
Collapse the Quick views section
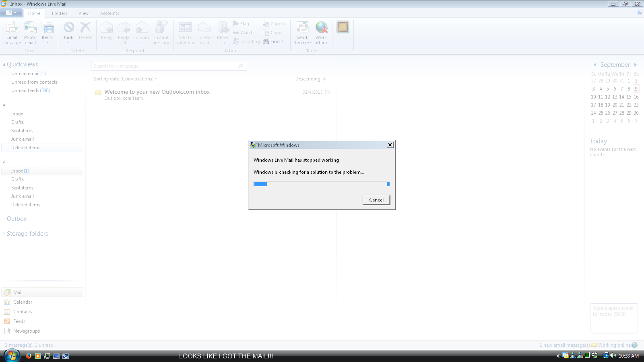pos(4,64)
